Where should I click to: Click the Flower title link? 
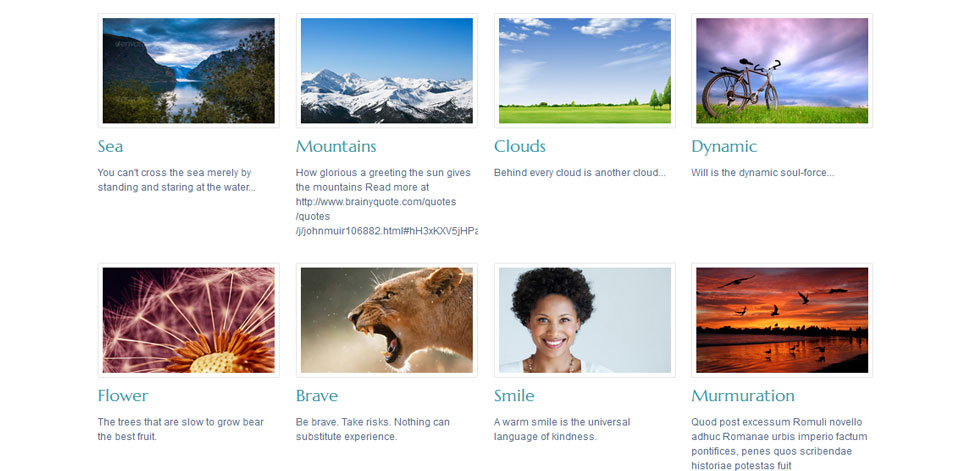tap(122, 395)
